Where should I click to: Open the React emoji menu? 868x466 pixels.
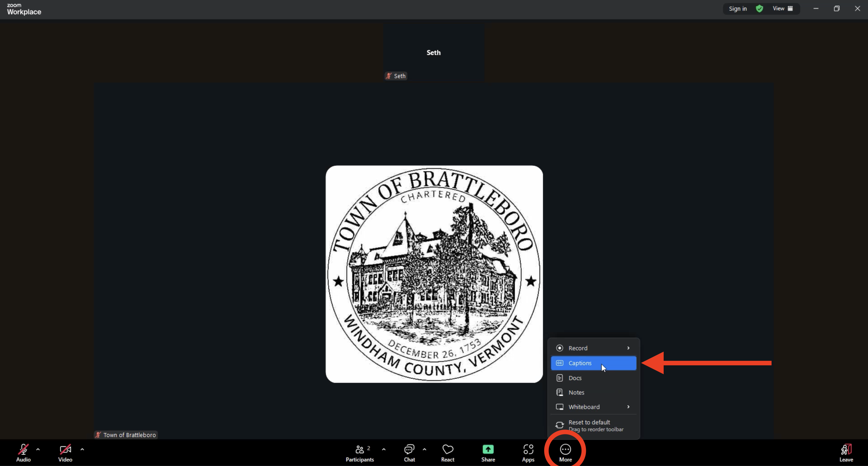tap(448, 452)
